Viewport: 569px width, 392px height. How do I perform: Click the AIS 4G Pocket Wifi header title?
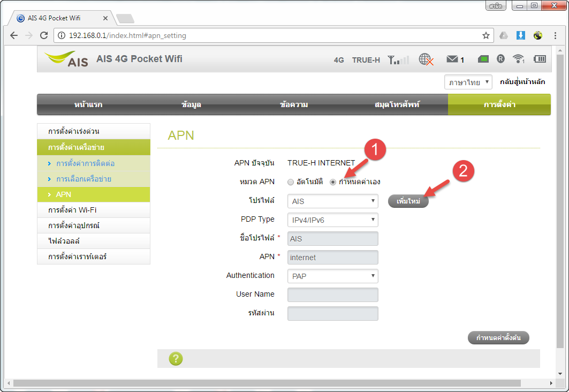(139, 59)
